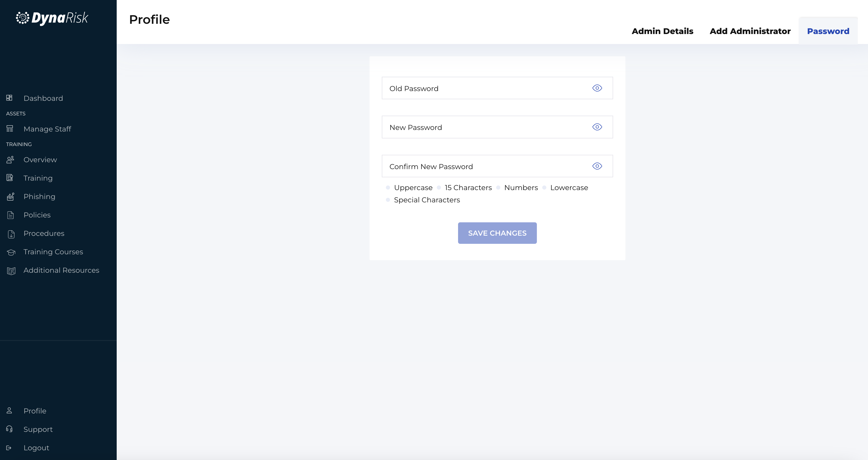This screenshot has height=460, width=868.
Task: Click the Training Courses graduation cap icon
Action: point(11,252)
